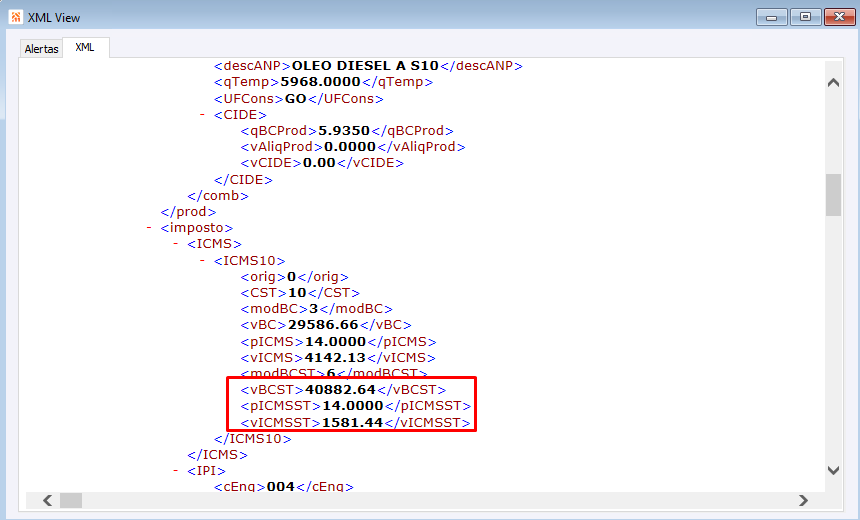Click the vICMSST value 1581.44
860x520 pixels.
352,423
